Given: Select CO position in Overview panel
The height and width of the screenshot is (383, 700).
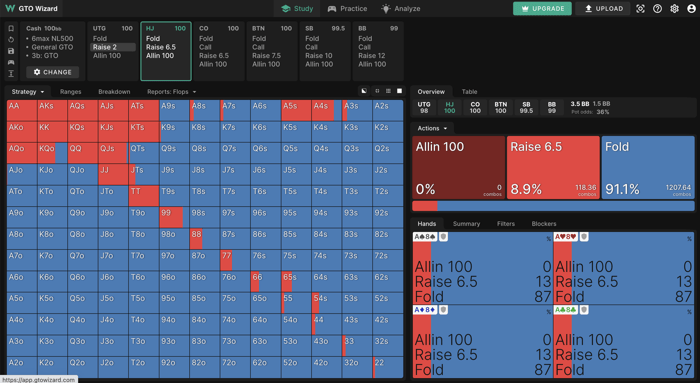Looking at the screenshot, I should [x=475, y=107].
